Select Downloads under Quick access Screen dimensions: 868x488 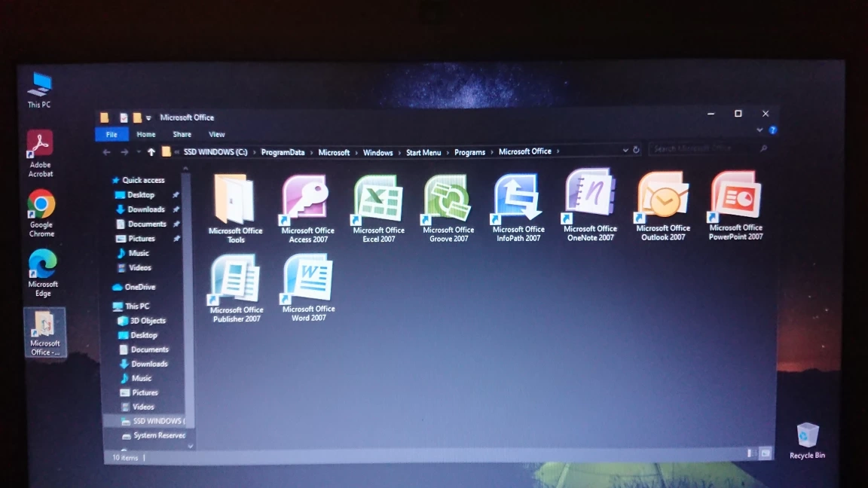tap(146, 209)
